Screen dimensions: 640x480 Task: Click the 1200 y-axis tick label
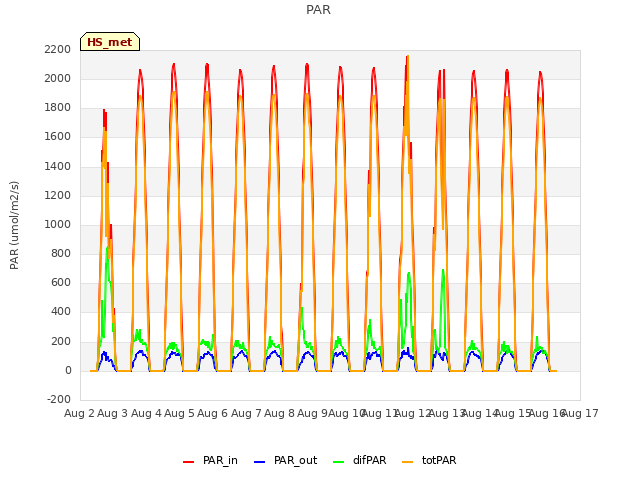coord(58,195)
